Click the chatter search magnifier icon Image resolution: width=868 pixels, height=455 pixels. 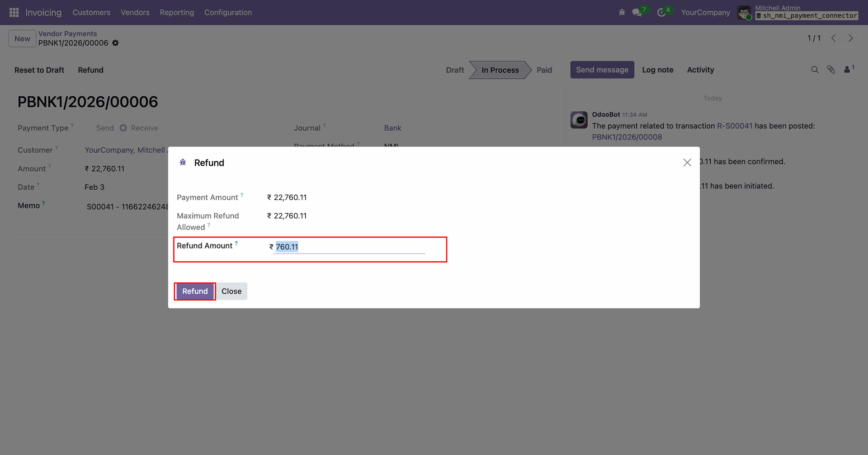coord(815,70)
